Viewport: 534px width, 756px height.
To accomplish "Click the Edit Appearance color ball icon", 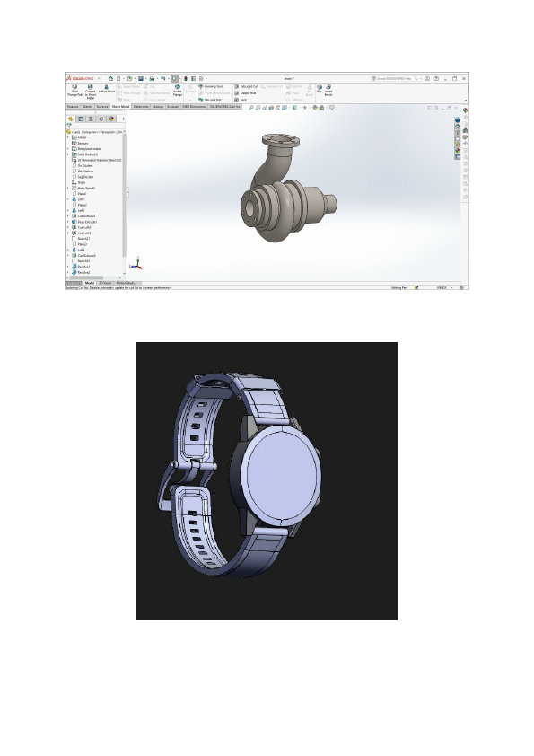I will (x=314, y=108).
